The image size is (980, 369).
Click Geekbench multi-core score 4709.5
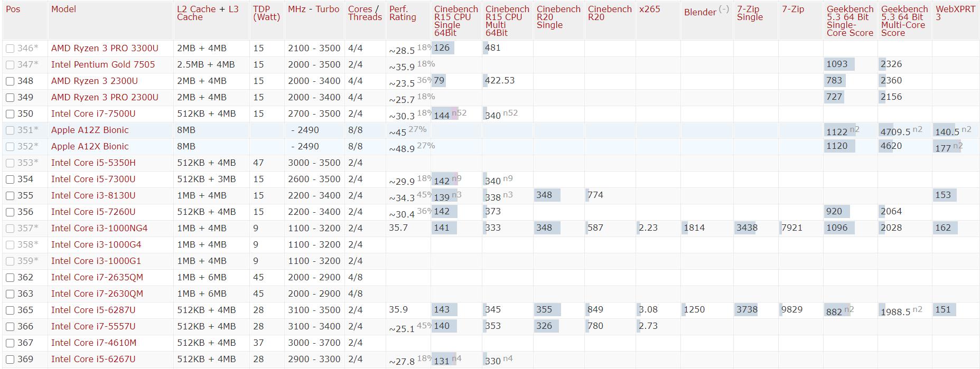tap(895, 132)
